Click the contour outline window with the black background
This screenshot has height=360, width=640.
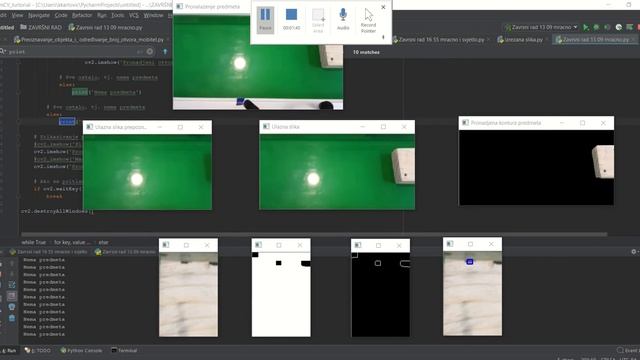point(381,294)
